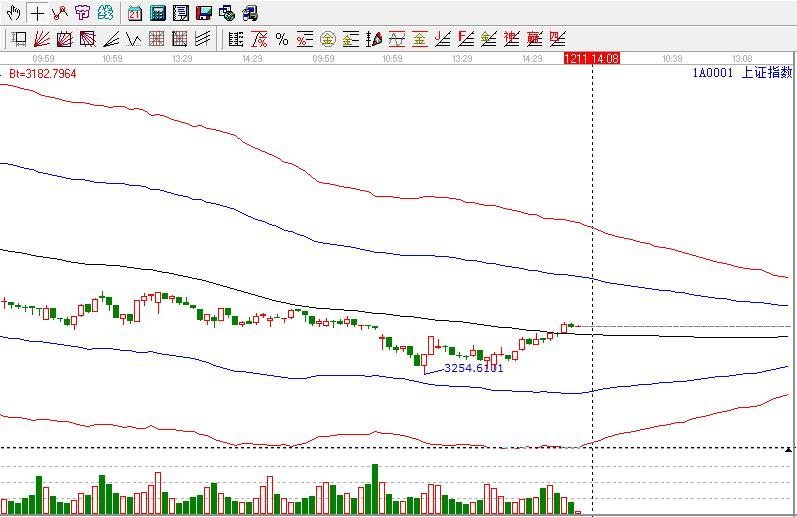Click the 10:38 time axis label

point(672,59)
